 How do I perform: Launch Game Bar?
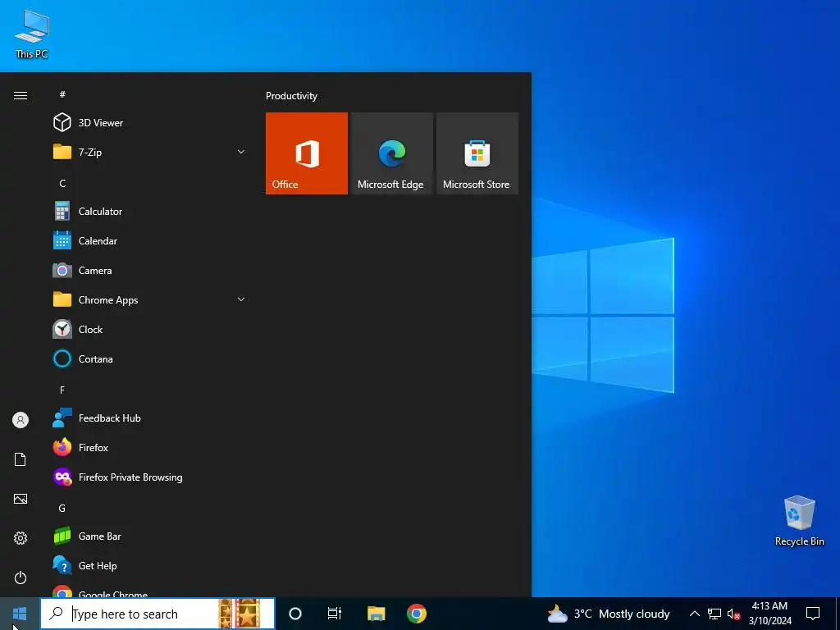(149, 536)
